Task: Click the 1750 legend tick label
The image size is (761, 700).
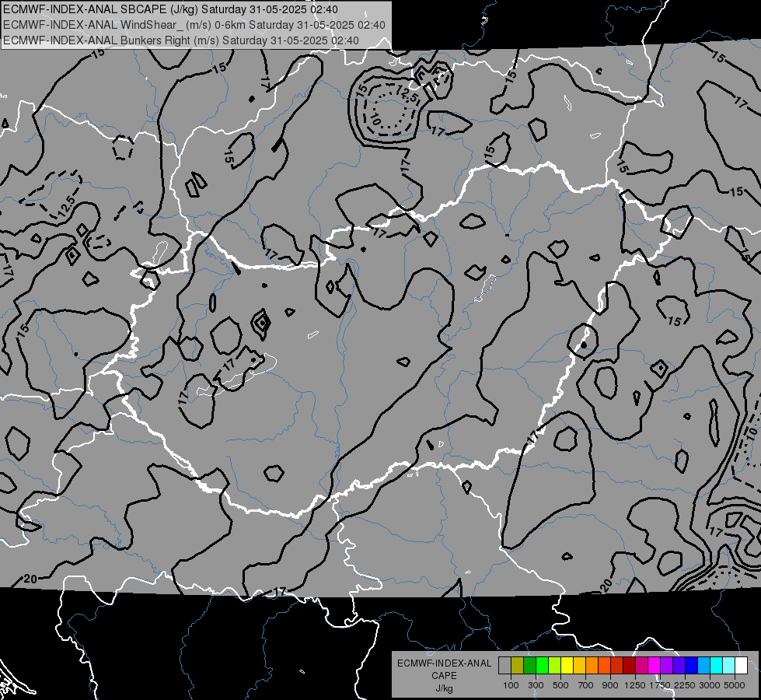Action: pyautogui.click(x=660, y=685)
